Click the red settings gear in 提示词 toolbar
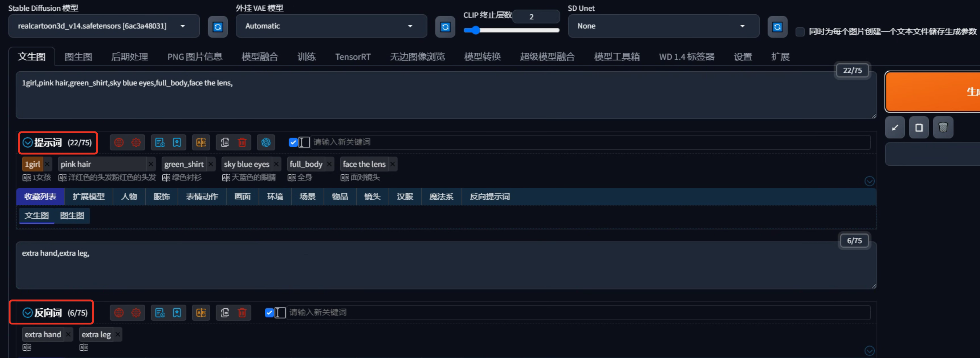Viewport: 980px width, 358px height. pos(136,142)
